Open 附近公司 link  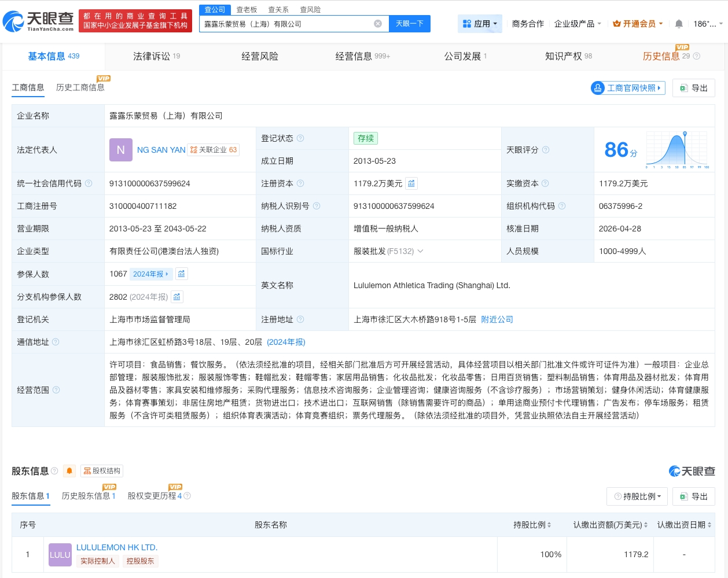point(497,319)
